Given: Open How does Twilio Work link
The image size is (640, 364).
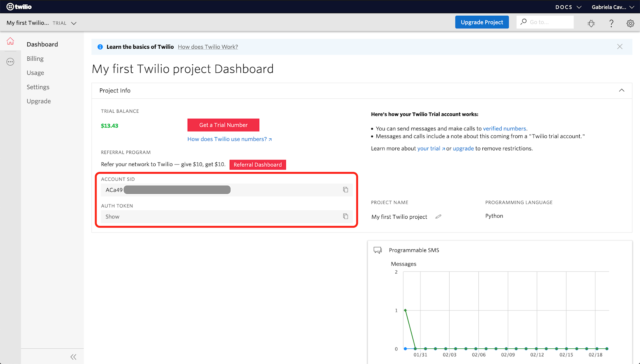Looking at the screenshot, I should [208, 47].
